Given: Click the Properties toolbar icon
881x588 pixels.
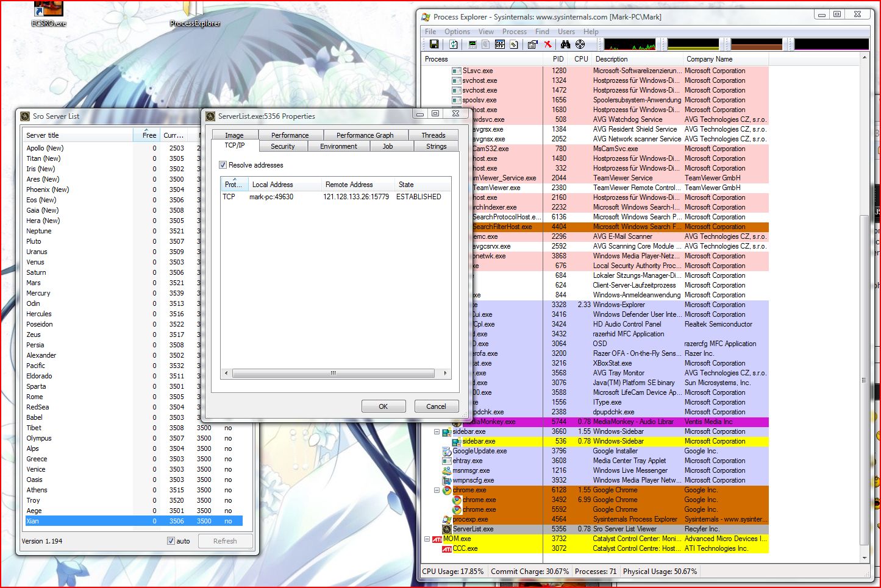Looking at the screenshot, I should (532, 44).
